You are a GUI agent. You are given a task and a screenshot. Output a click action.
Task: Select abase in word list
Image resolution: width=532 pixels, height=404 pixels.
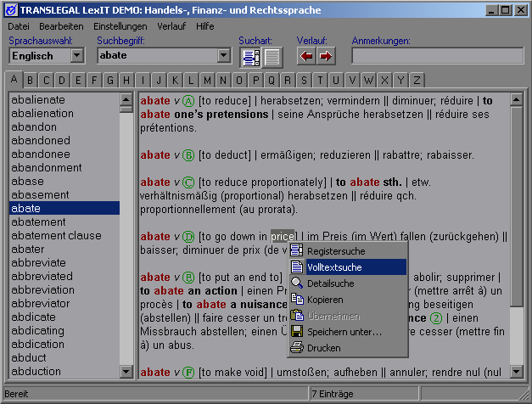click(64, 182)
